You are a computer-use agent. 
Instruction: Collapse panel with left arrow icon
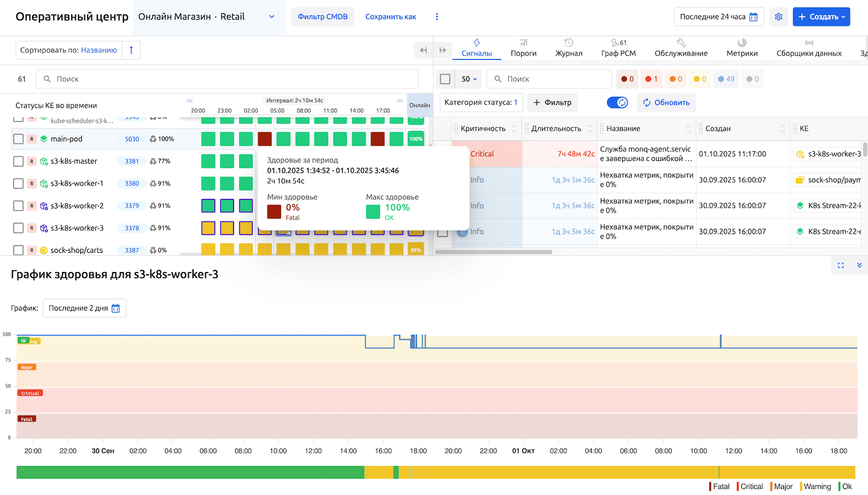[423, 50]
